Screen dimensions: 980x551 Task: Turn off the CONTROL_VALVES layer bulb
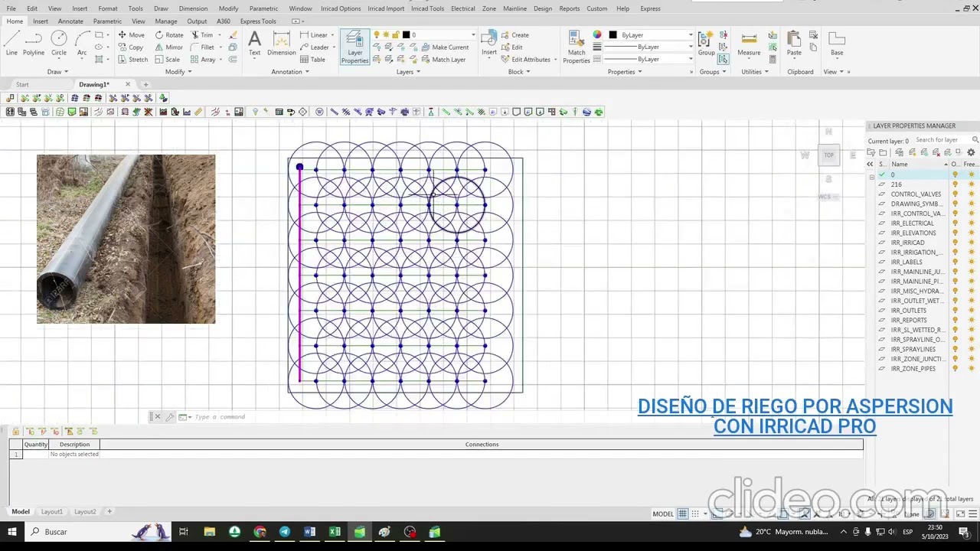pyautogui.click(x=955, y=194)
